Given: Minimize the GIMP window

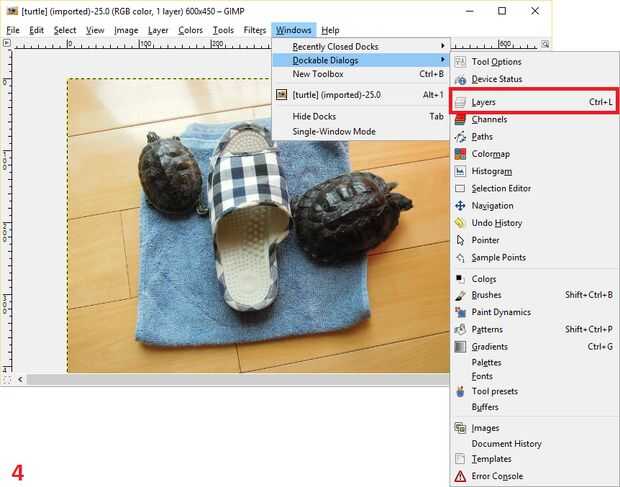Looking at the screenshot, I should coord(470,11).
